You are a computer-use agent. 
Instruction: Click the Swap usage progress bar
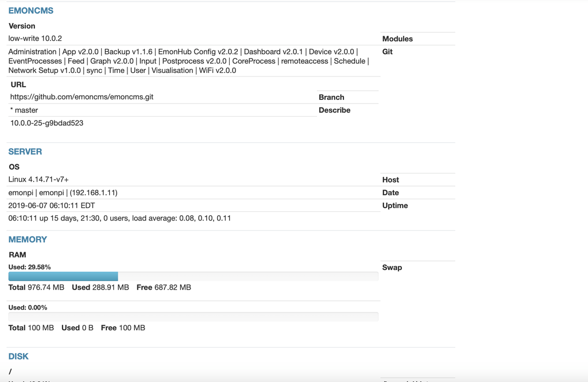[192, 316]
